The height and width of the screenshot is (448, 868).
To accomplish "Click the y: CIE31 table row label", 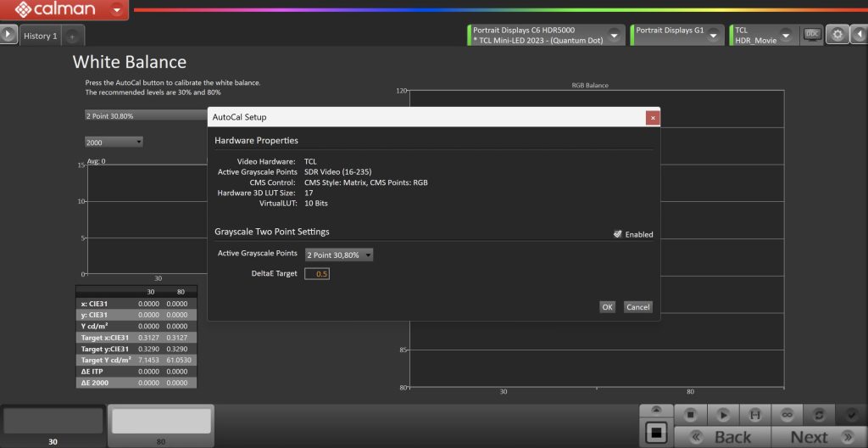I will 93,315.
